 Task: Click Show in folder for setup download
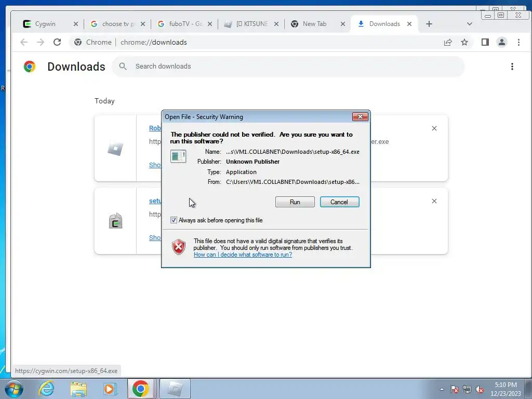(155, 238)
